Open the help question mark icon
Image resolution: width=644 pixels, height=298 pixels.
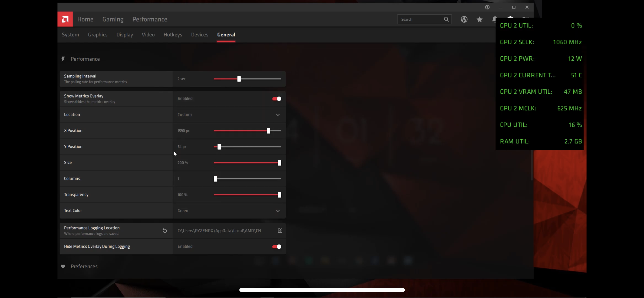[x=487, y=7]
